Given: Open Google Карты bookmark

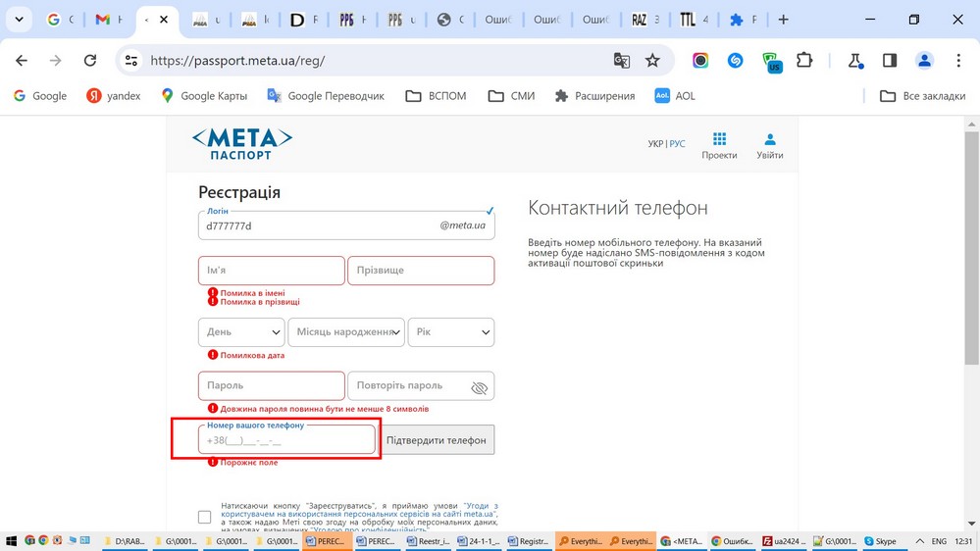Looking at the screenshot, I should [x=204, y=95].
